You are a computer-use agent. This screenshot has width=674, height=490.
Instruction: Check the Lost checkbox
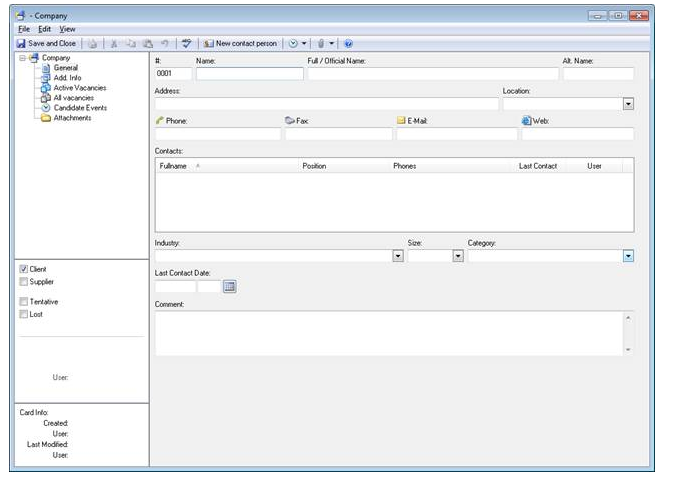tap(24, 314)
